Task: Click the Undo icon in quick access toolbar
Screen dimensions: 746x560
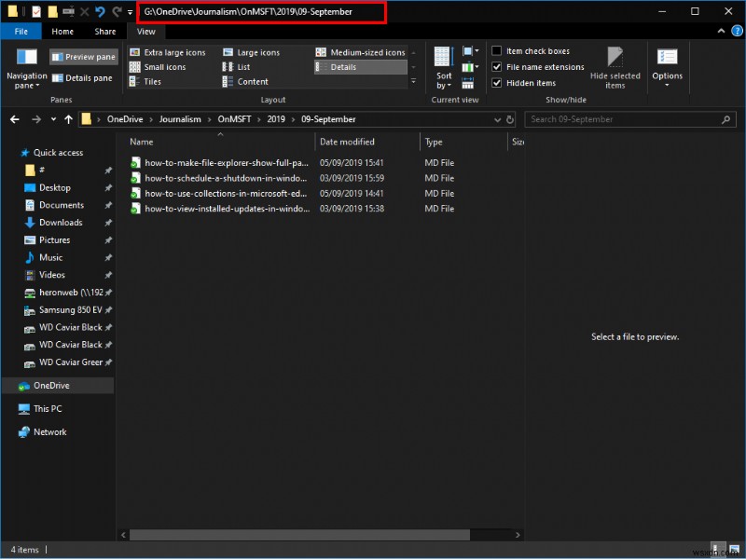Action: click(x=100, y=12)
